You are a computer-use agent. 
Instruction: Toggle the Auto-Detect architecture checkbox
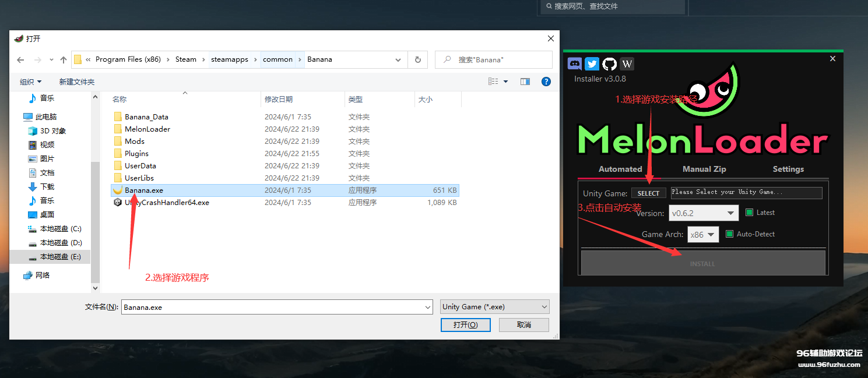click(730, 234)
